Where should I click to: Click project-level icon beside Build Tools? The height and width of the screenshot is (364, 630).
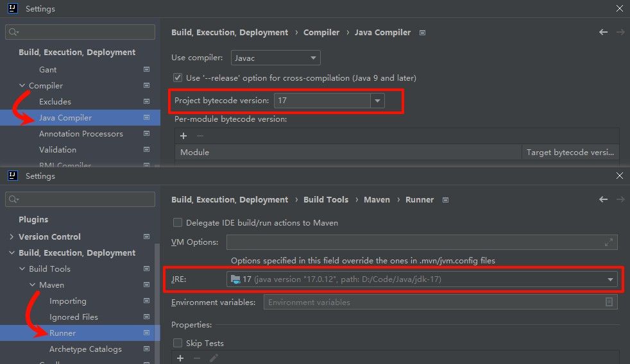click(x=147, y=269)
